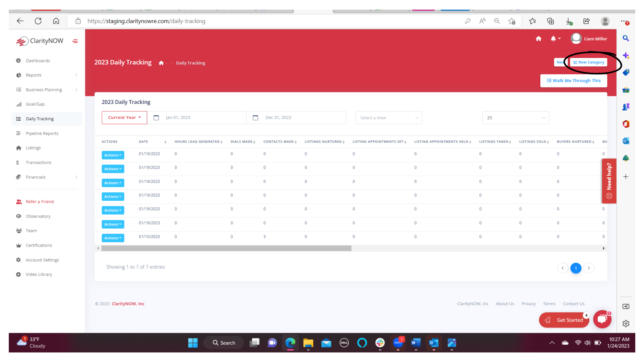The height and width of the screenshot is (362, 644).
Task: Open the Windows Start menu
Action: click(193, 343)
